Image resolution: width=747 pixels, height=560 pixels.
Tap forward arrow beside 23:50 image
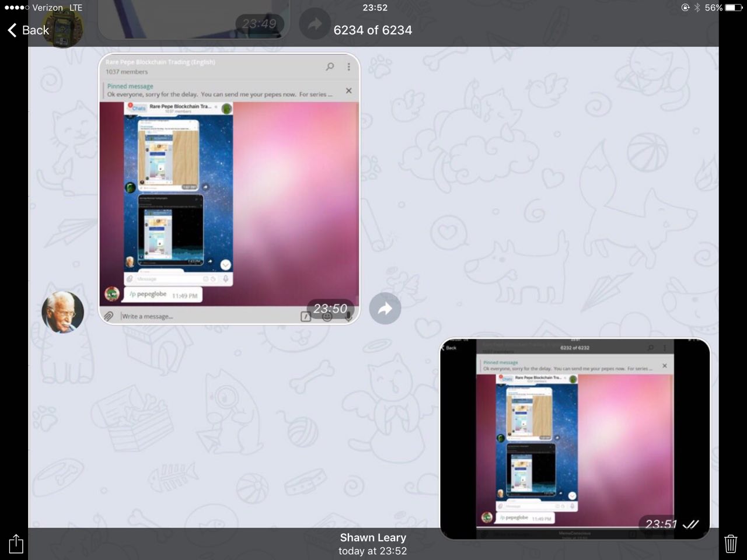click(x=385, y=309)
